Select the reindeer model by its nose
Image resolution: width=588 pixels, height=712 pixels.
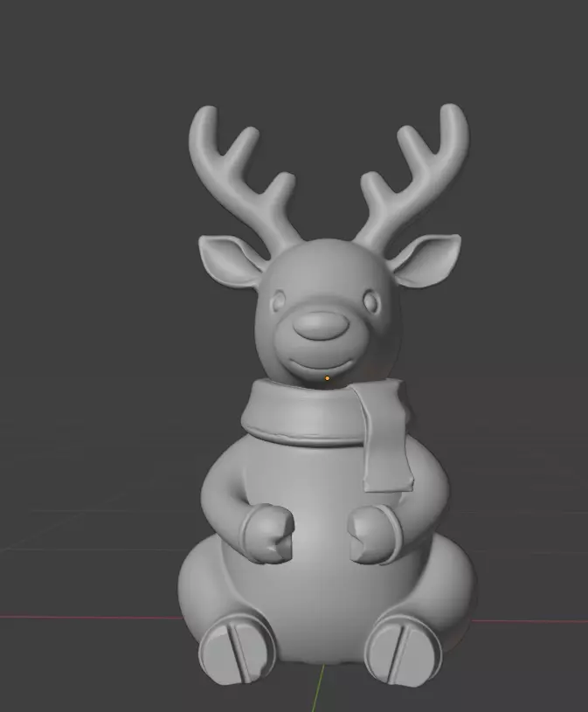pos(321,326)
